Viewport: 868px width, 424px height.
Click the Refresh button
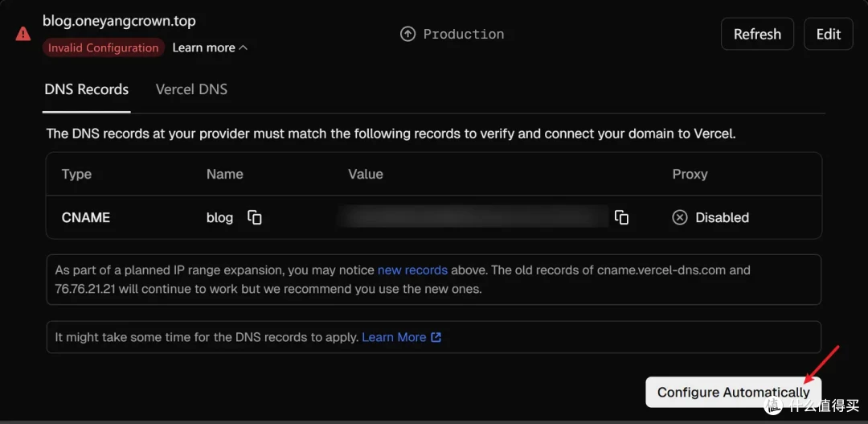click(x=757, y=35)
